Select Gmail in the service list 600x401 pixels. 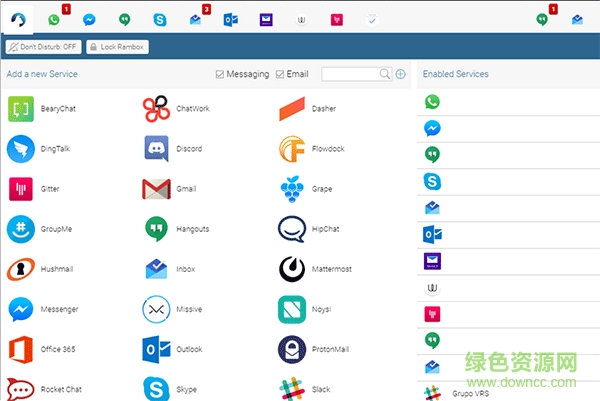[x=169, y=189]
